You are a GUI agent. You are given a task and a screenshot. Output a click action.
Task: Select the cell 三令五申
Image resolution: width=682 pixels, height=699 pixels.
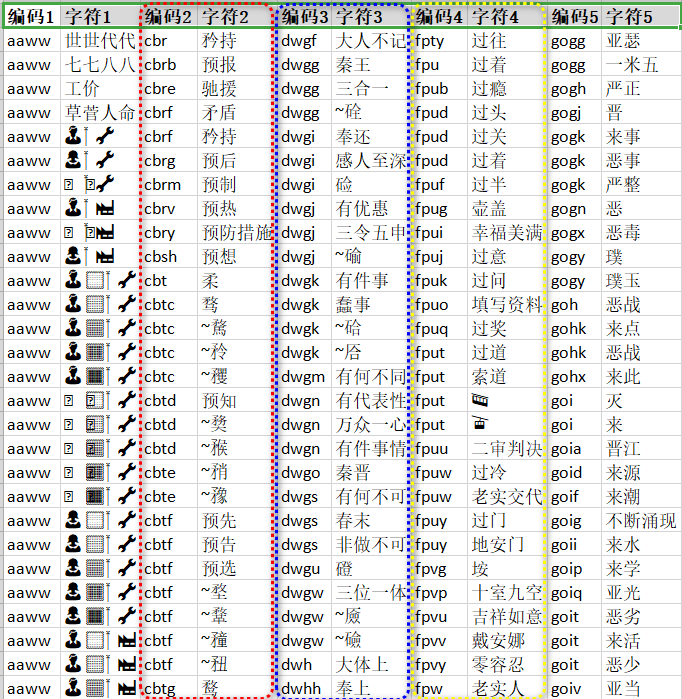371,233
